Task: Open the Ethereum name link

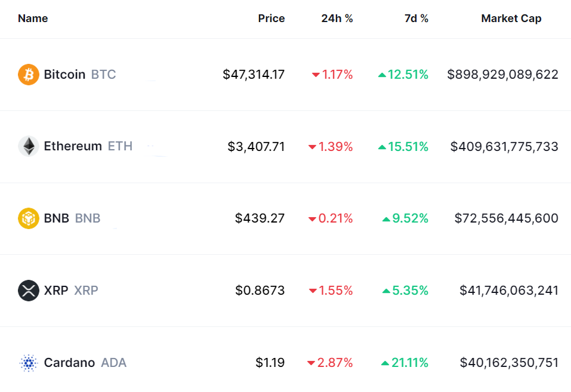Action: point(73,146)
